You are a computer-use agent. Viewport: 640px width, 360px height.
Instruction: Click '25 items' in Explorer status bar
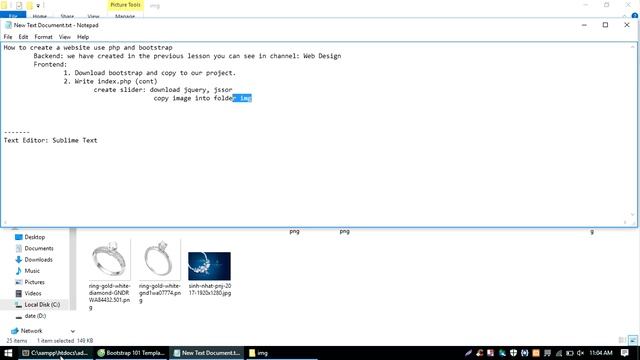click(17, 340)
